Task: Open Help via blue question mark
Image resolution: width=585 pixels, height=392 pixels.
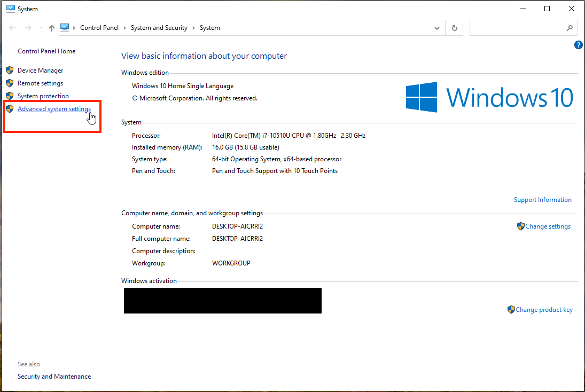Action: point(578,45)
